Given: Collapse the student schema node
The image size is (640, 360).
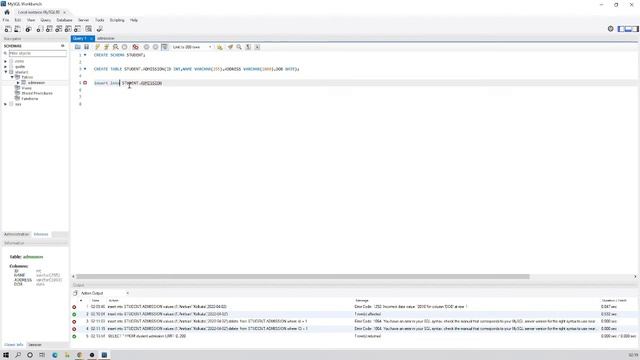Looking at the screenshot, I should [6, 72].
